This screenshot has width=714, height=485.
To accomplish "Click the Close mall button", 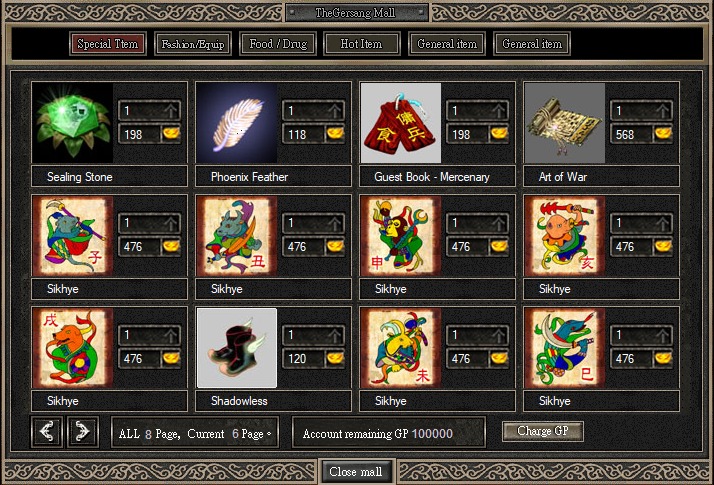I will 356,472.
